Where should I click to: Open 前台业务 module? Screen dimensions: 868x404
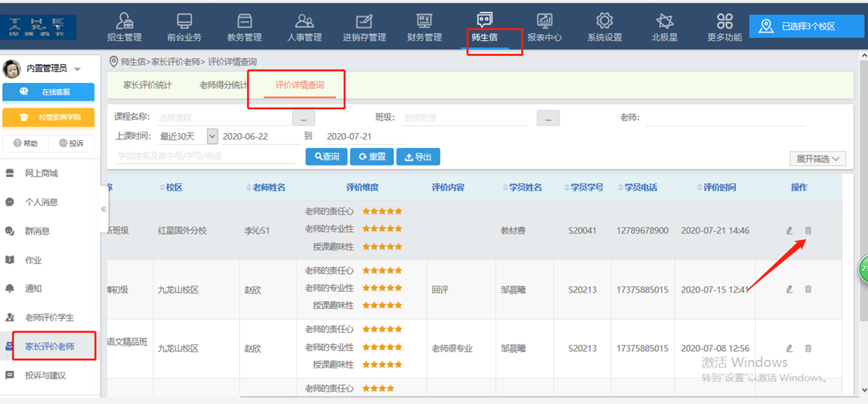[x=184, y=28]
